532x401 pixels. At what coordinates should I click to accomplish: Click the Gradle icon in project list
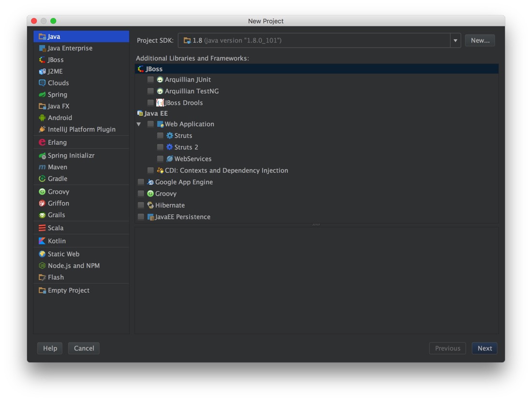pyautogui.click(x=42, y=178)
